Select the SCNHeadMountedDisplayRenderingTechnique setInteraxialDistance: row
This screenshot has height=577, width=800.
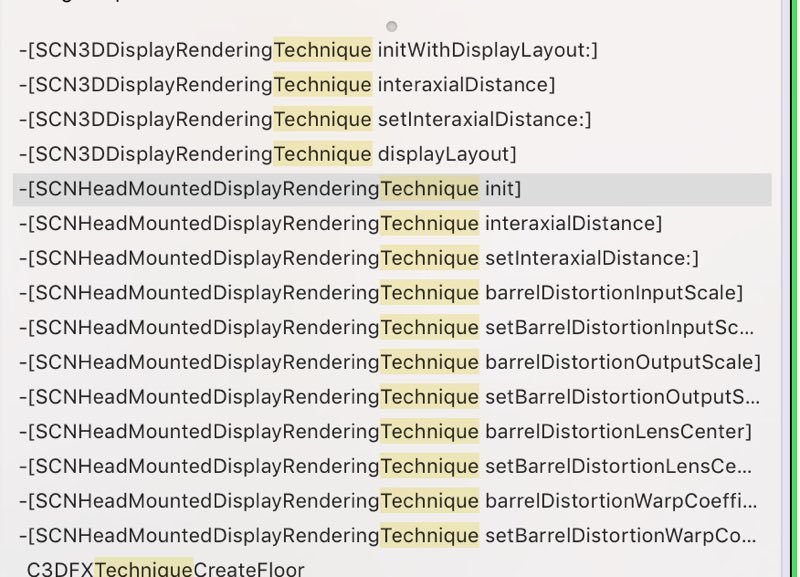click(x=392, y=258)
